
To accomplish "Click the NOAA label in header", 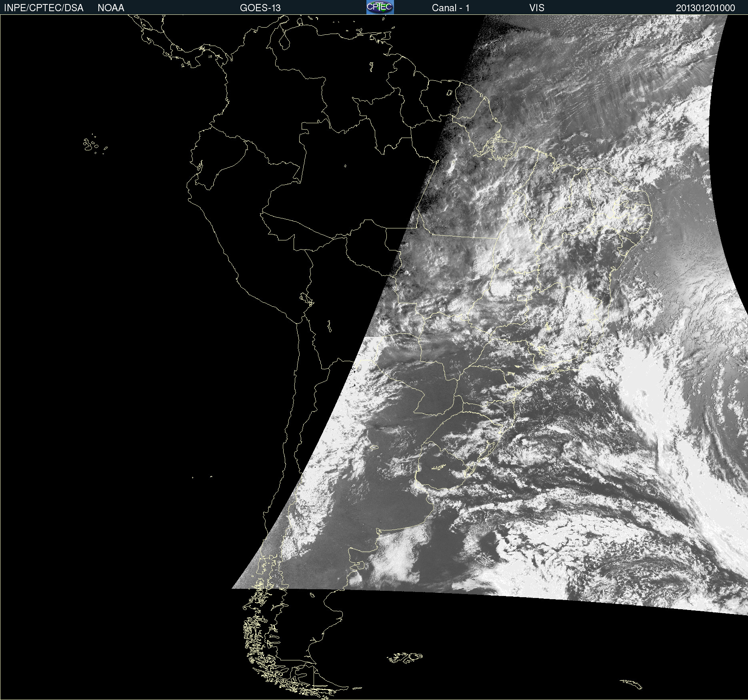I will point(111,8).
